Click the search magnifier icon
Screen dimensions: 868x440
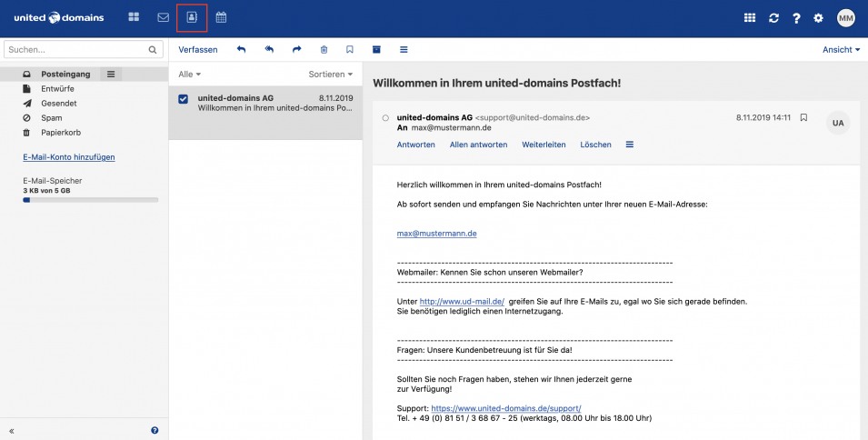(x=153, y=50)
